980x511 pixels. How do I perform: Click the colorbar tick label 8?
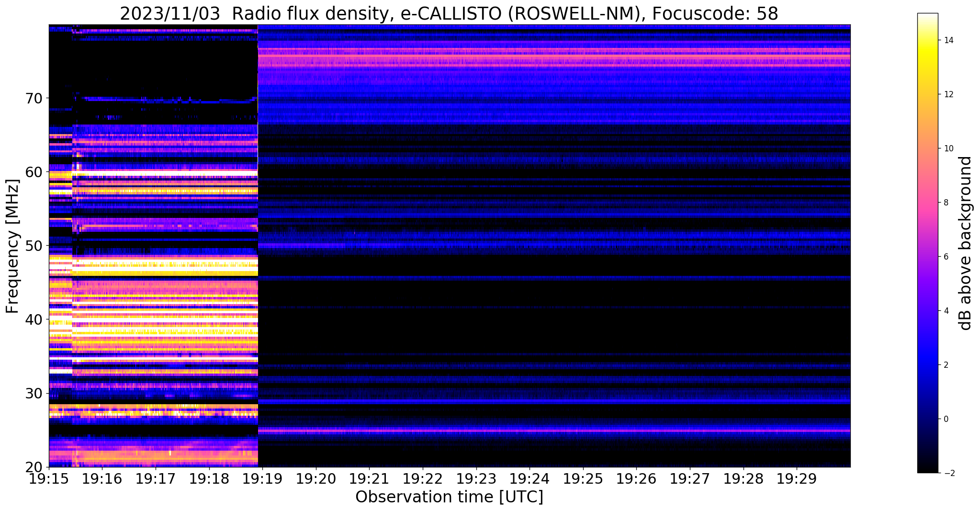pyautogui.click(x=945, y=203)
